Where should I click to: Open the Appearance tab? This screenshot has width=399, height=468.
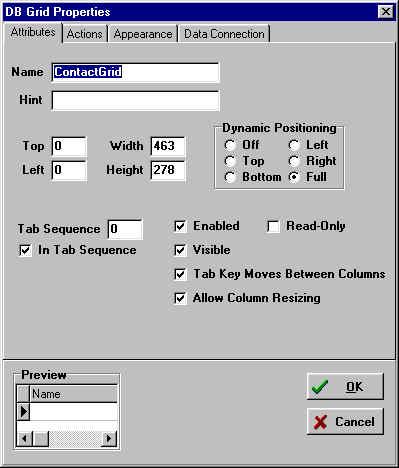pos(143,34)
